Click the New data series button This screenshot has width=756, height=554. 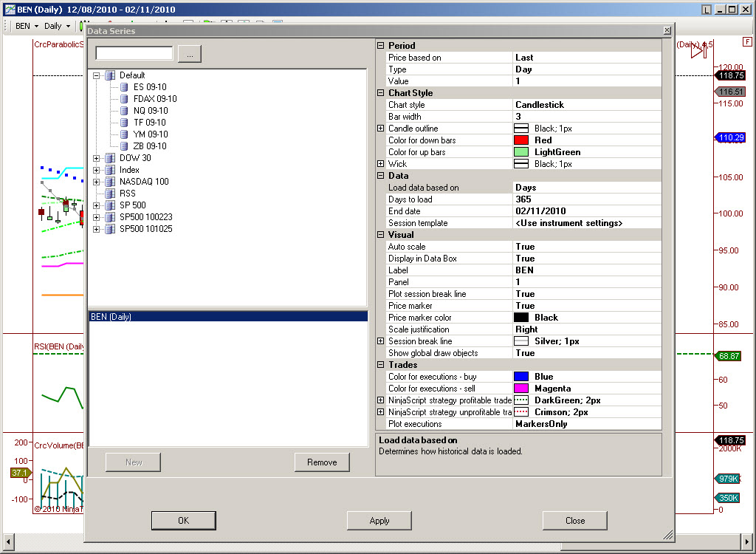pyautogui.click(x=134, y=462)
